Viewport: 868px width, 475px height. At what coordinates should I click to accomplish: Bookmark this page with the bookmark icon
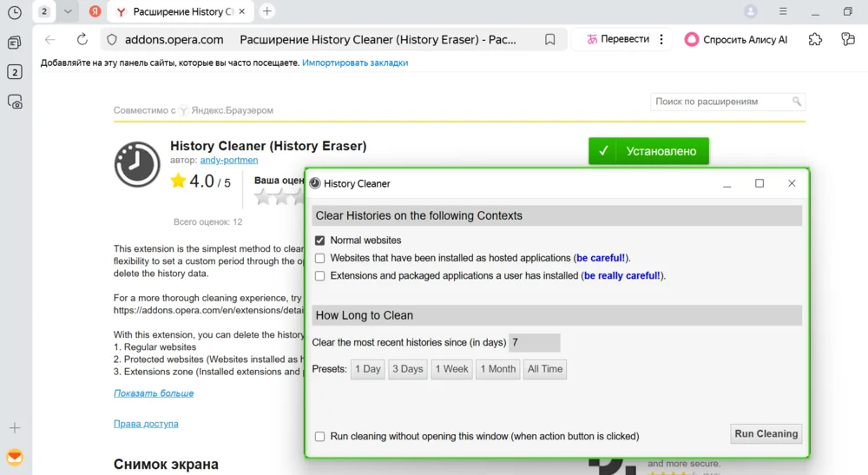pyautogui.click(x=549, y=39)
